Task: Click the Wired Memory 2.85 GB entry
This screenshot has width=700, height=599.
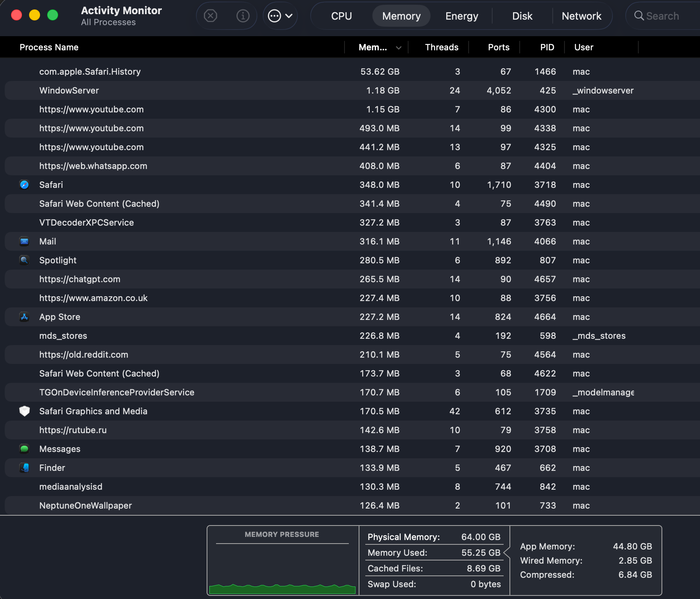Action: pos(586,560)
